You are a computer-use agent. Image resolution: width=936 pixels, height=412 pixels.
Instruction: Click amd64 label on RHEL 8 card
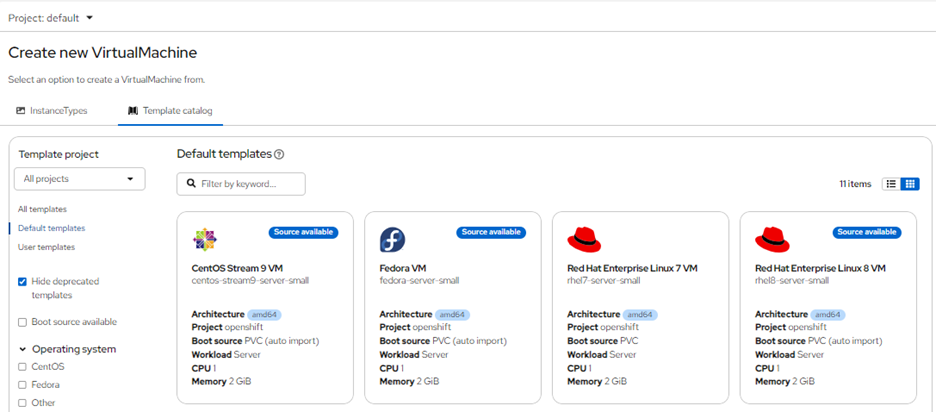point(828,315)
